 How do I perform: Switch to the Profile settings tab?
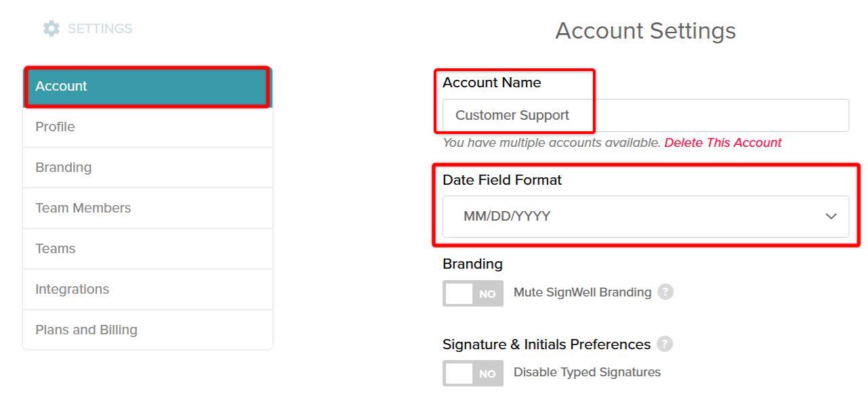point(148,127)
